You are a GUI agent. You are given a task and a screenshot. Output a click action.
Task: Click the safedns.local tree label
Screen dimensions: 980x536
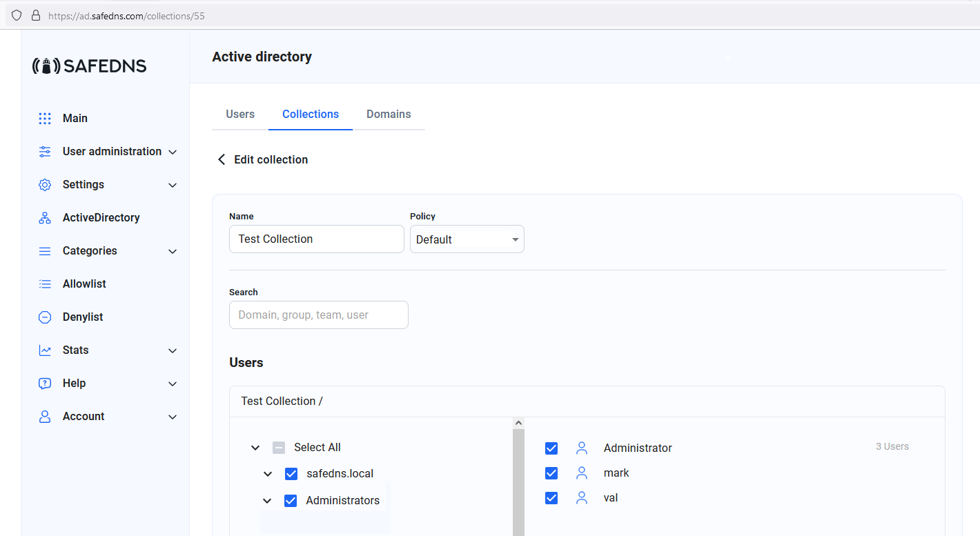coord(340,474)
